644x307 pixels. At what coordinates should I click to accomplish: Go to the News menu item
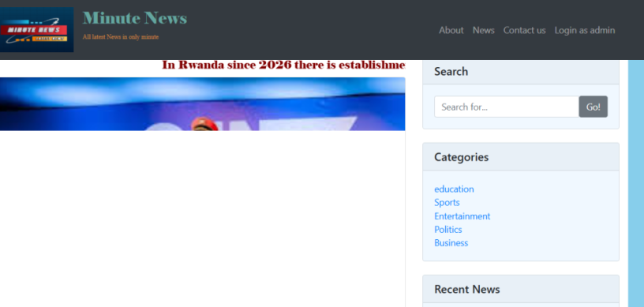pos(484,30)
